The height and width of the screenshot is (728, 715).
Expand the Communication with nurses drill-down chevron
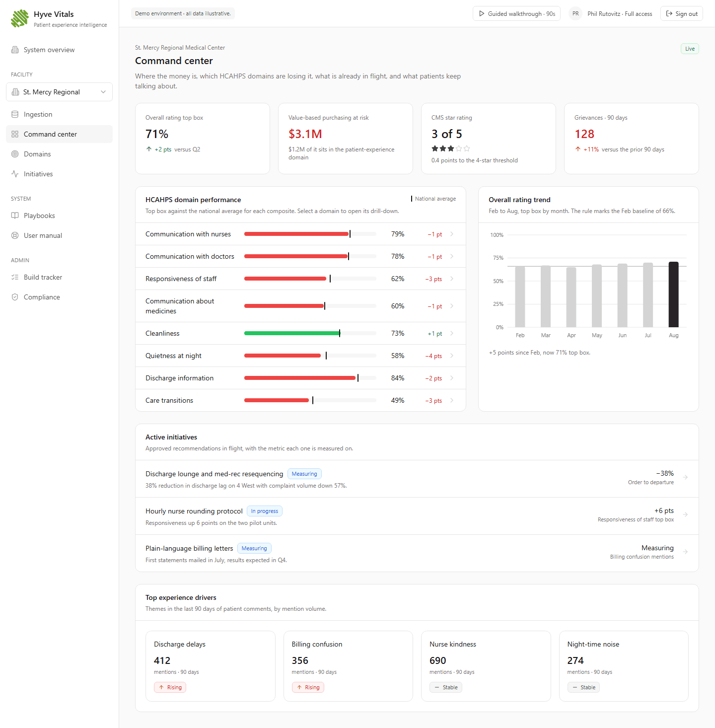pyautogui.click(x=452, y=234)
